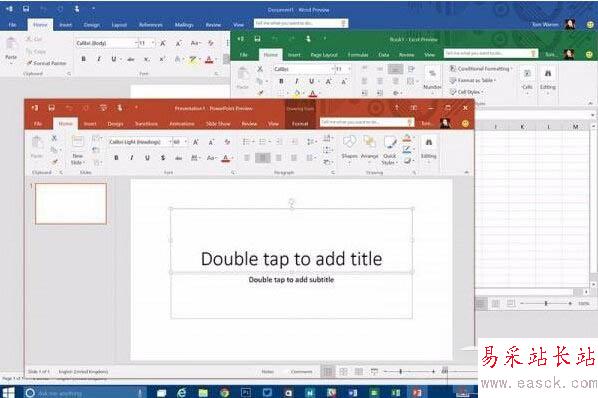The image size is (598, 398).
Task: Click the Word text highlight color button
Action: click(x=192, y=59)
